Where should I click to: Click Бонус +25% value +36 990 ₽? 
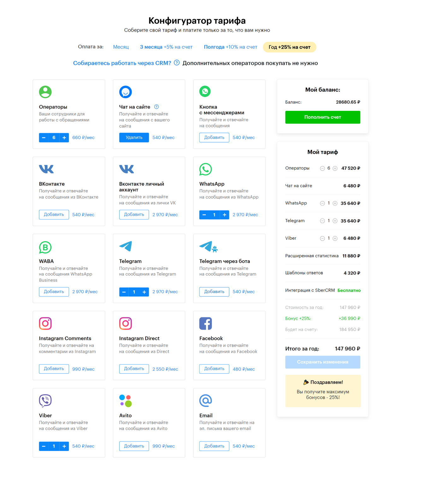[349, 318]
